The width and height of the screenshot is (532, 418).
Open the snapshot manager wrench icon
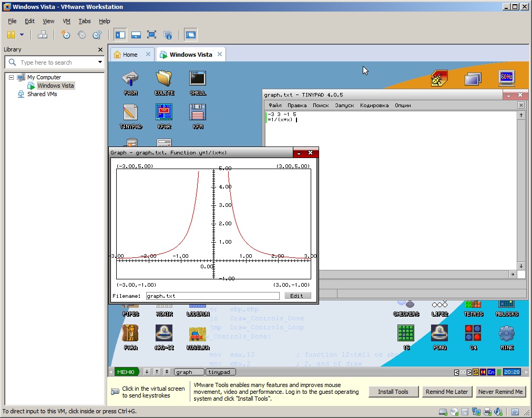click(x=97, y=35)
